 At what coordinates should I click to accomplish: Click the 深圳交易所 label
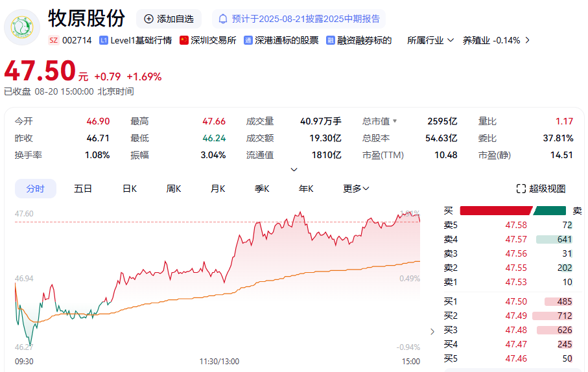[213, 40]
